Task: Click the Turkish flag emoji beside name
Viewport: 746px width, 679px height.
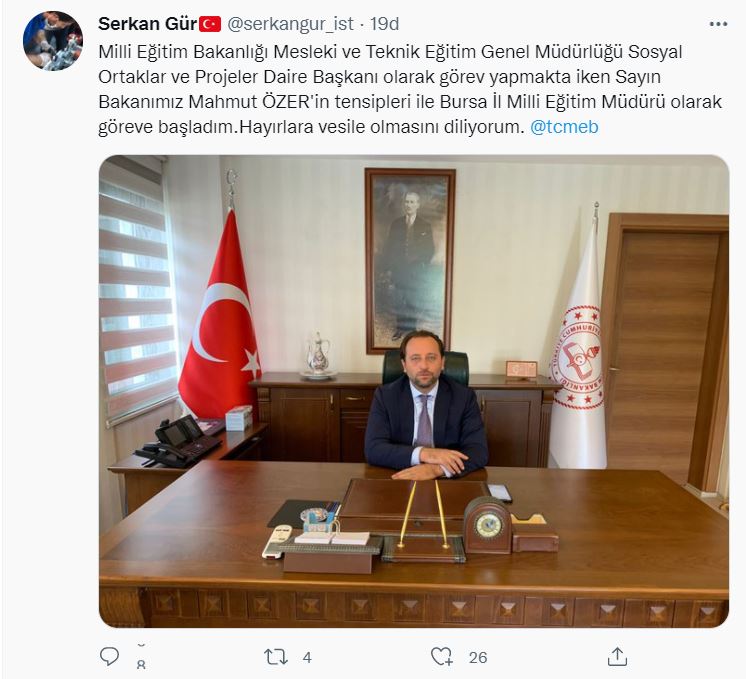Action: 210,24
